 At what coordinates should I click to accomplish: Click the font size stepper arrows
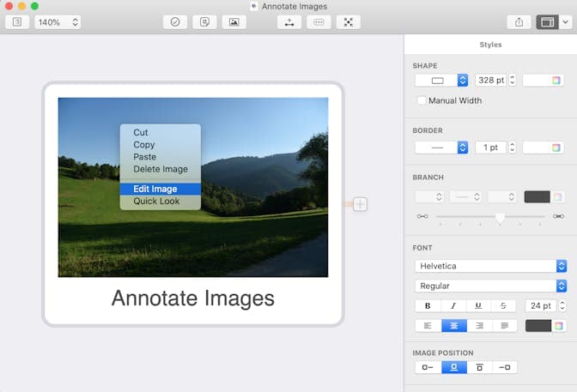(x=562, y=306)
